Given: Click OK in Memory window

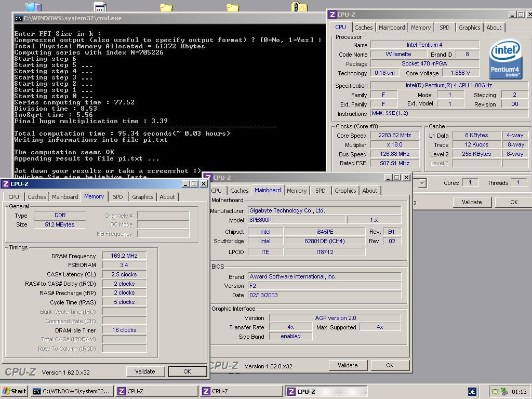Looking at the screenshot, I should pyautogui.click(x=187, y=371).
